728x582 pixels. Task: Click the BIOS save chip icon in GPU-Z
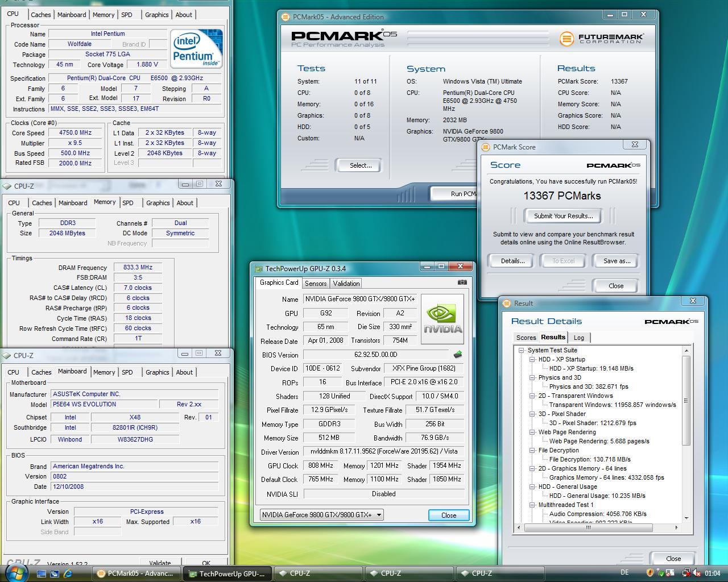tap(457, 355)
